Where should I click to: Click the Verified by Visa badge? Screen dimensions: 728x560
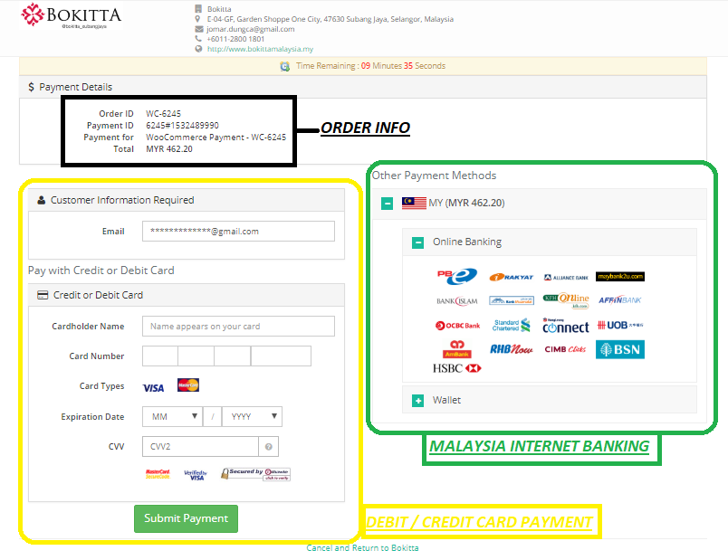(196, 475)
